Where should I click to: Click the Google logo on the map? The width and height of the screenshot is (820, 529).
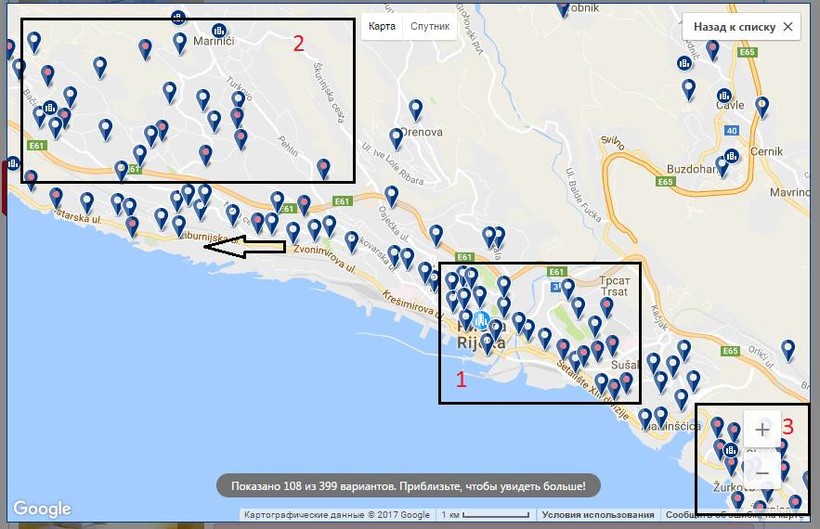[x=42, y=509]
